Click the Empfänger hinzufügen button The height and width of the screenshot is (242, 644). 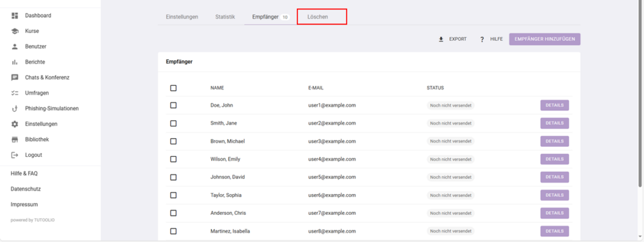tap(545, 39)
